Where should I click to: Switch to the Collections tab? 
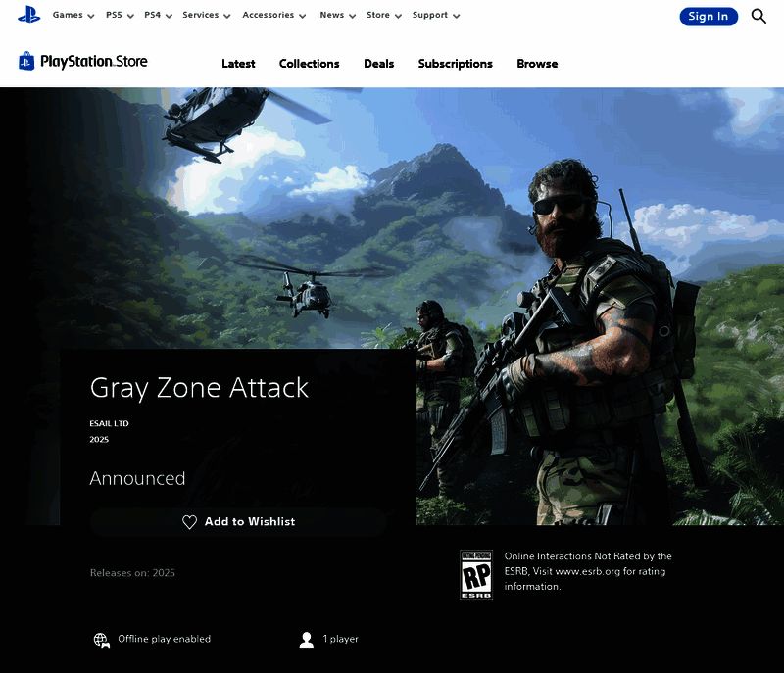pos(309,64)
